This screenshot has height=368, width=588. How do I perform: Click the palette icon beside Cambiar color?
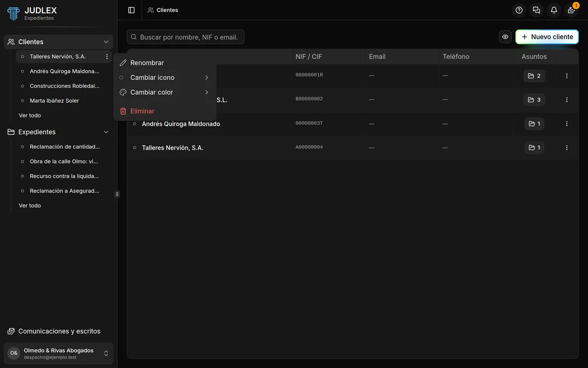tap(123, 92)
